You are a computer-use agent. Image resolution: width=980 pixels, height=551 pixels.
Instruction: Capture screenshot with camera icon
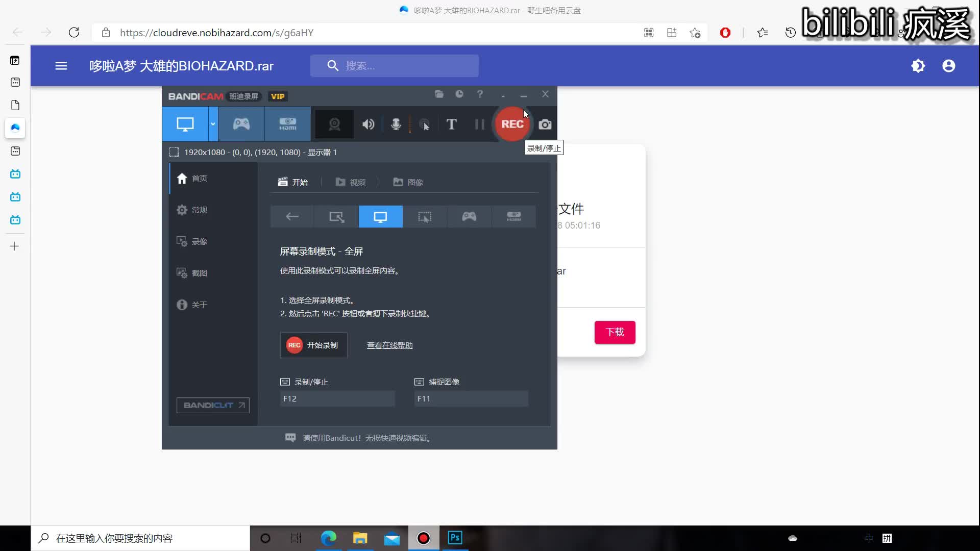pyautogui.click(x=545, y=124)
